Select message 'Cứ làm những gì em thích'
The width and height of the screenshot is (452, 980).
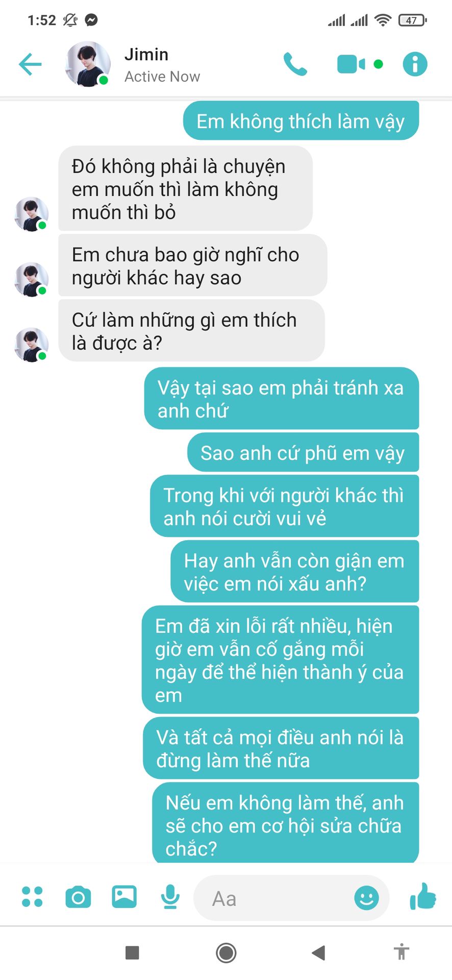(191, 331)
